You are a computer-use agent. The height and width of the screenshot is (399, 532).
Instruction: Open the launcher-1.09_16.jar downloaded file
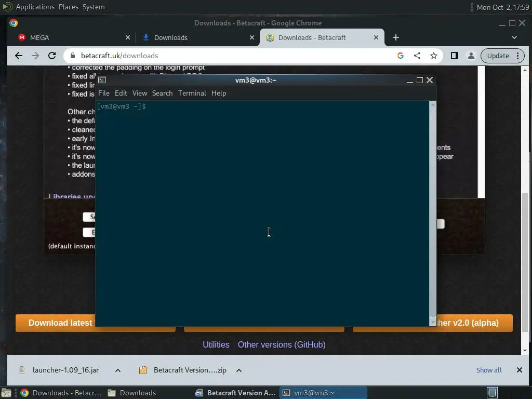65,370
